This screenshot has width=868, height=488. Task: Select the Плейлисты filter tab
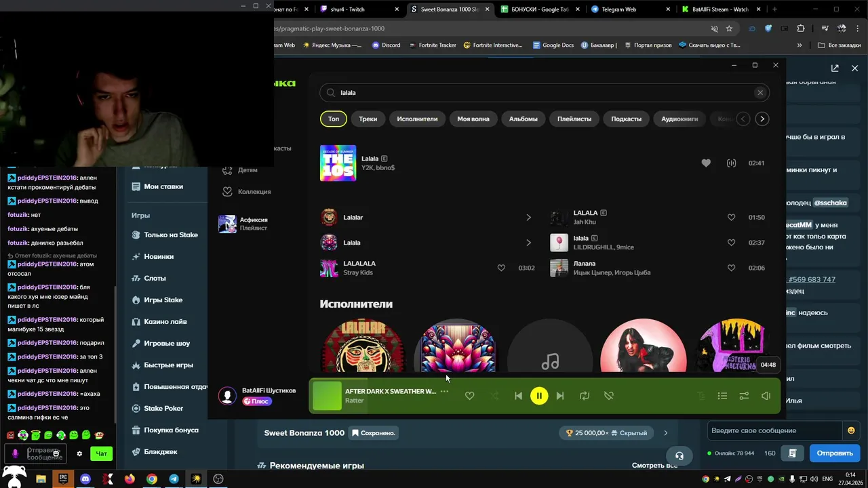574,119
